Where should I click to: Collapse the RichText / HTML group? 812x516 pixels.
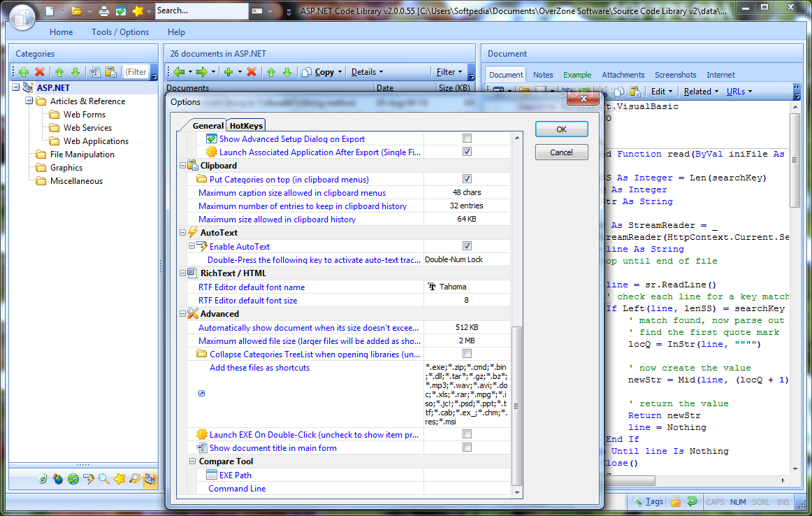coord(183,273)
